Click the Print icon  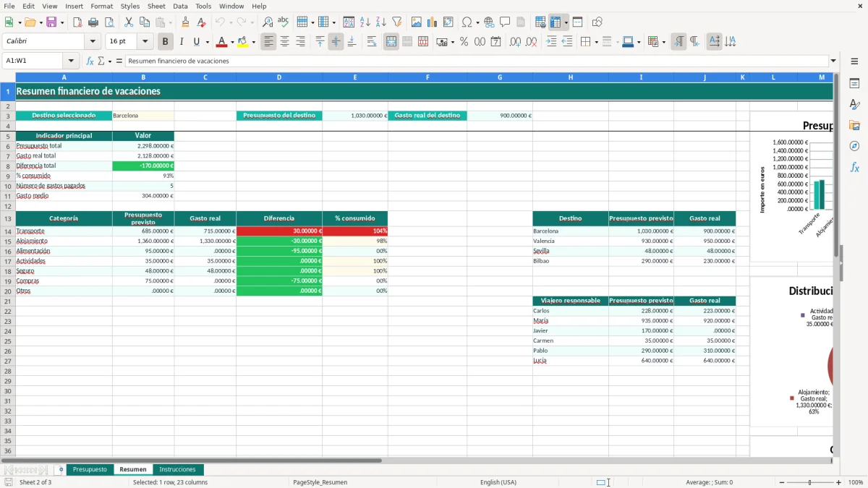[x=93, y=22]
